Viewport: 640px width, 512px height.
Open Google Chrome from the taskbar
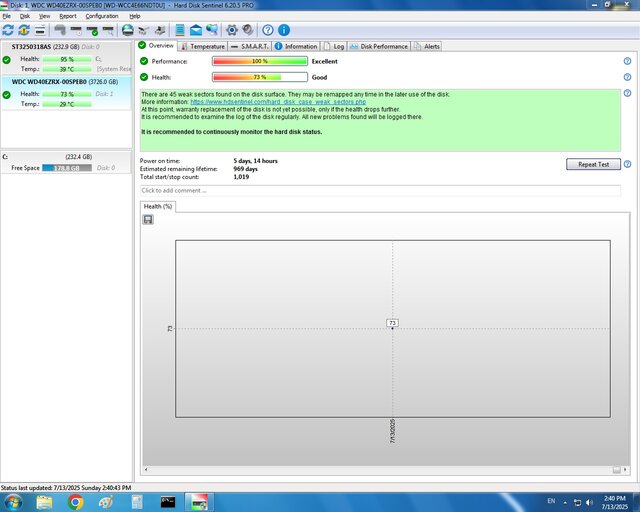coord(75,501)
